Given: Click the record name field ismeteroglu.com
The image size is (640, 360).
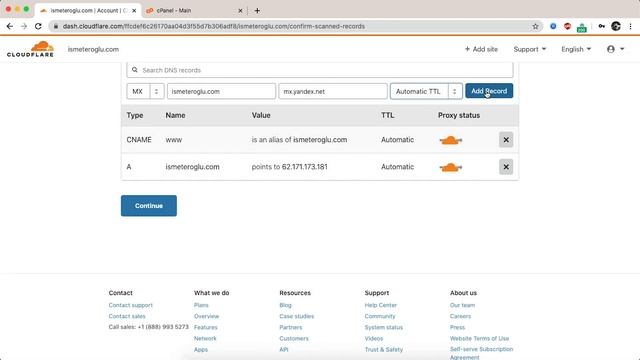Looking at the screenshot, I should (x=221, y=91).
